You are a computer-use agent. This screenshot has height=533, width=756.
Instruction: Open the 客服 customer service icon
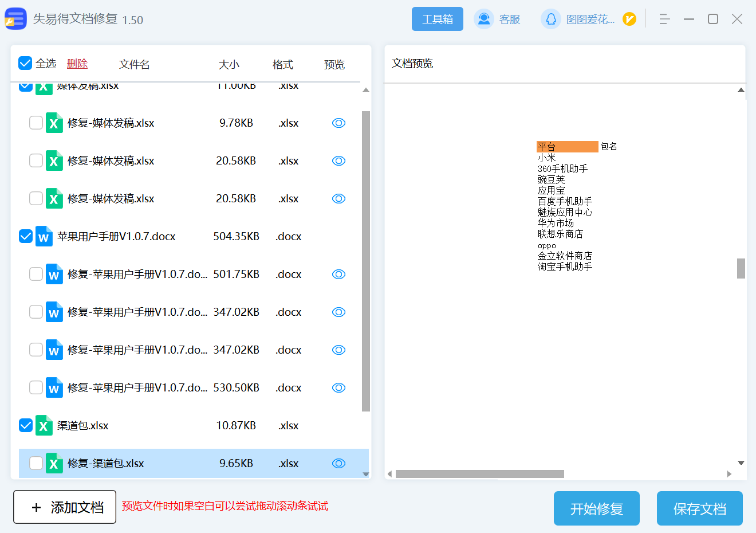pos(484,19)
